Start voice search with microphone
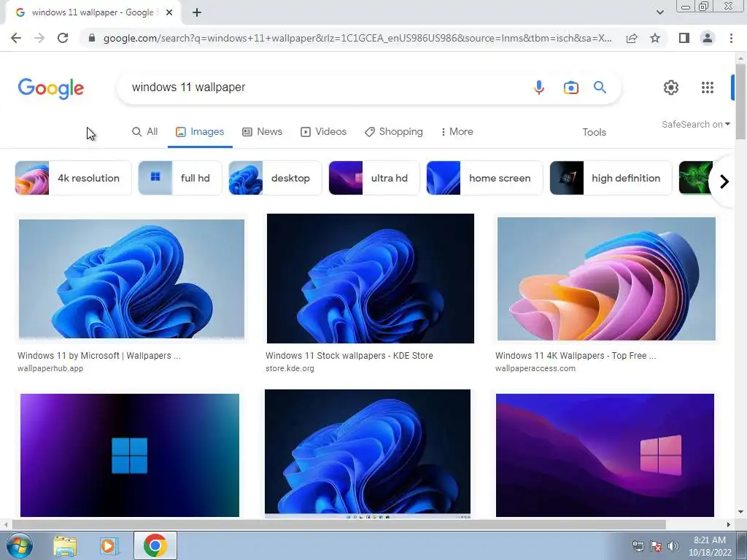This screenshot has width=747, height=560. (539, 87)
